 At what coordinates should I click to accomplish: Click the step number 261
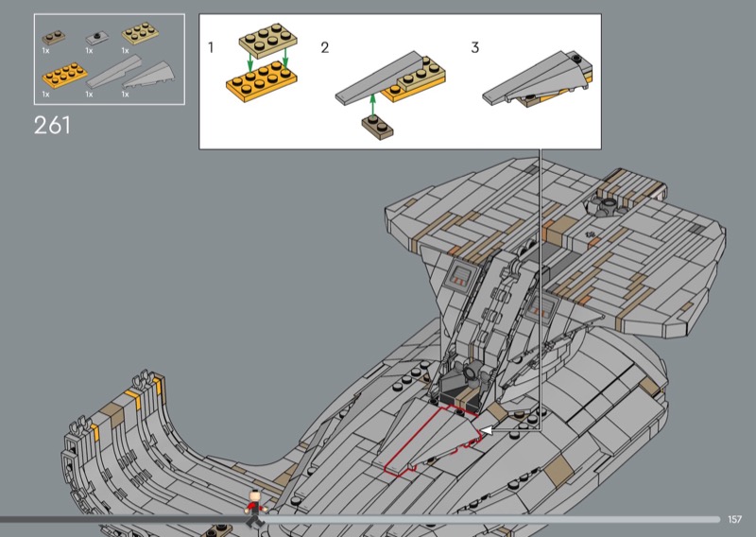pos(52,126)
